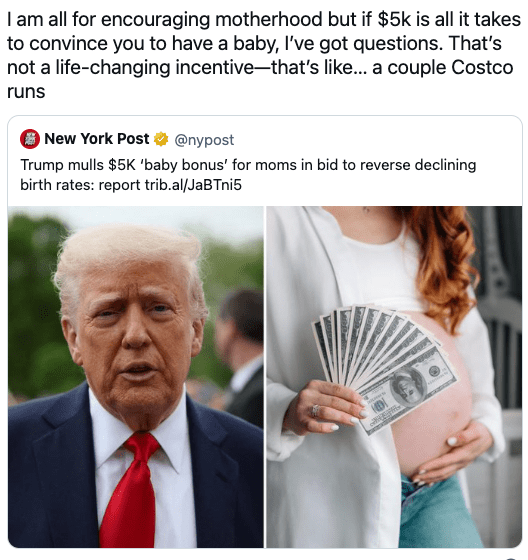Click the New York Post profile avatar

(x=30, y=139)
